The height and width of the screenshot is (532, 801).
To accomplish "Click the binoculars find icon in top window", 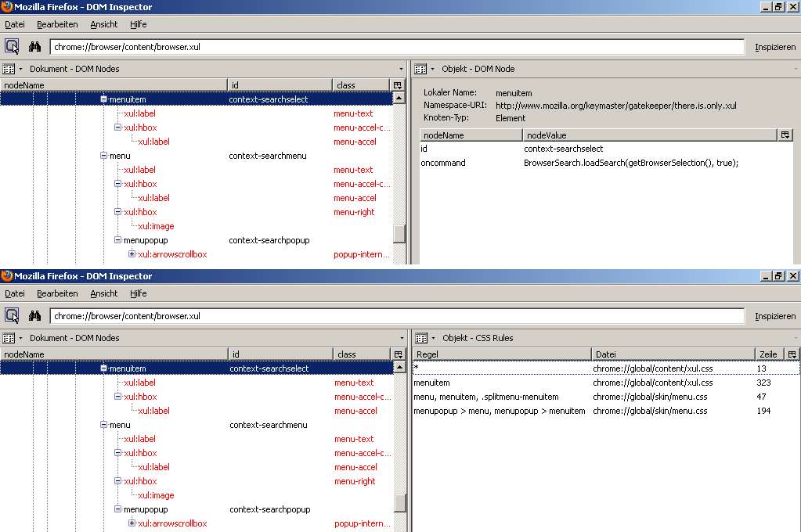I will (x=34, y=46).
